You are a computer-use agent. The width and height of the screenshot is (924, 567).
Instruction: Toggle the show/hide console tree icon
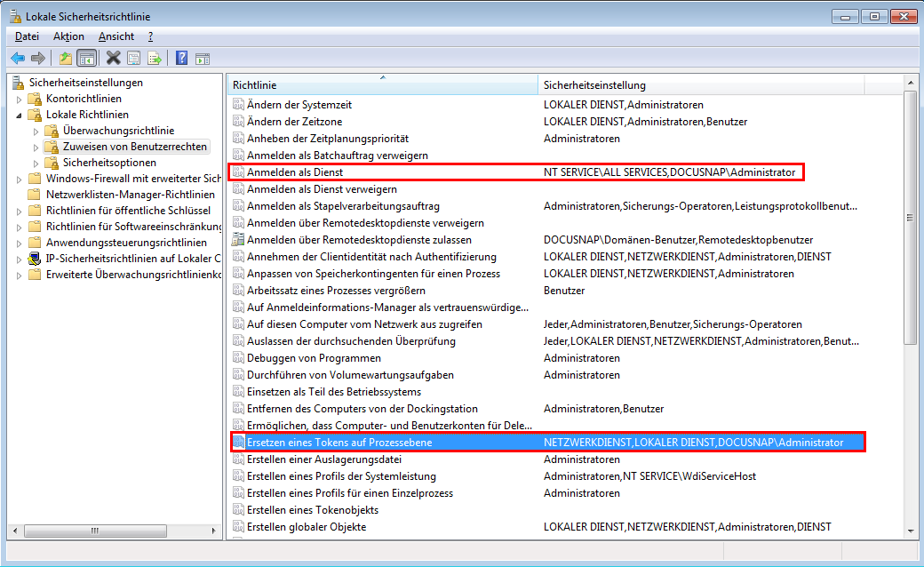point(87,59)
